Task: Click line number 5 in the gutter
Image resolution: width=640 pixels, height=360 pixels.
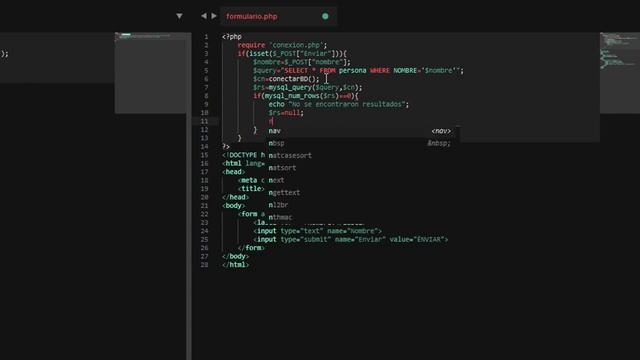Action: pos(206,71)
